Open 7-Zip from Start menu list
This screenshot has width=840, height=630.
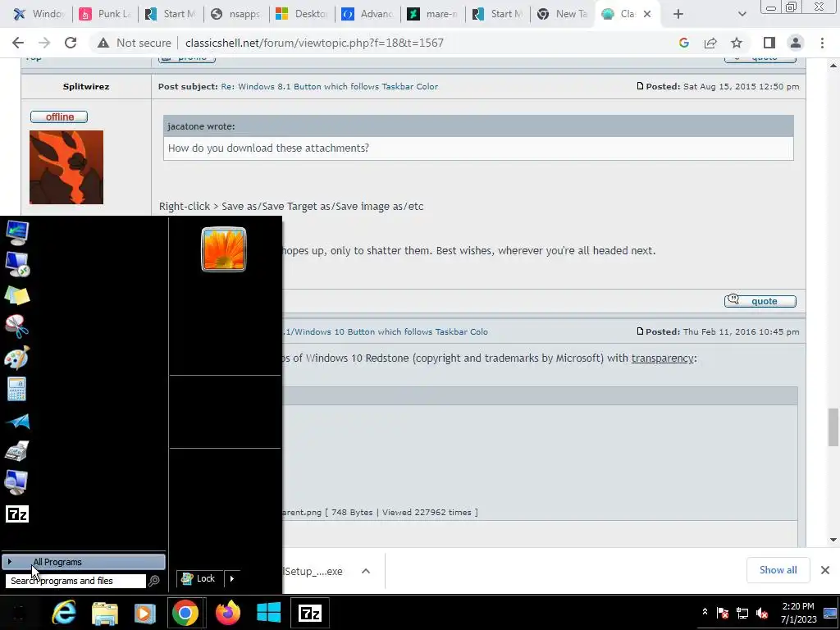click(17, 514)
